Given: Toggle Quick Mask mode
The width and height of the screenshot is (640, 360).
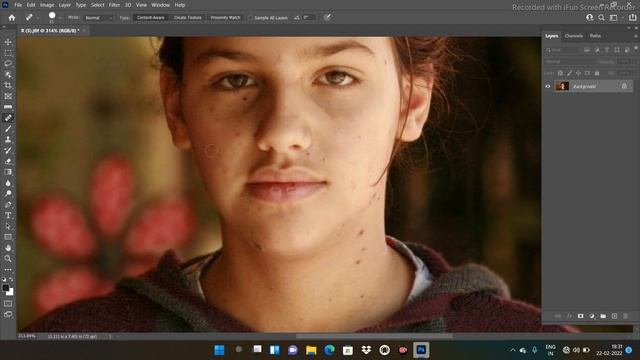Looking at the screenshot, I should [8, 304].
